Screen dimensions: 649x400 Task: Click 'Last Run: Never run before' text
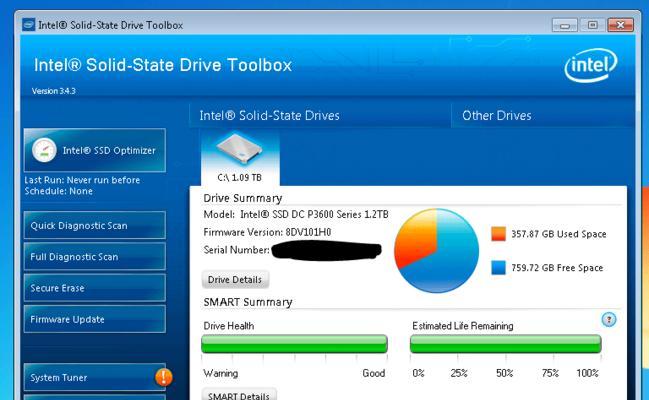point(82,180)
